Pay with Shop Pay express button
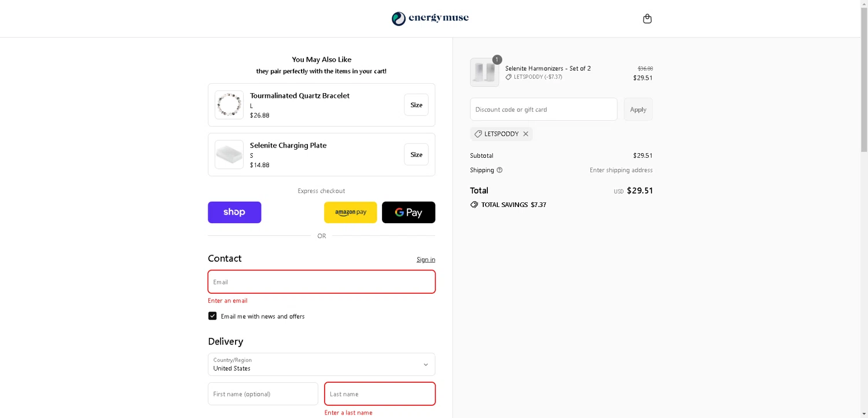This screenshot has width=868, height=418. pyautogui.click(x=234, y=212)
